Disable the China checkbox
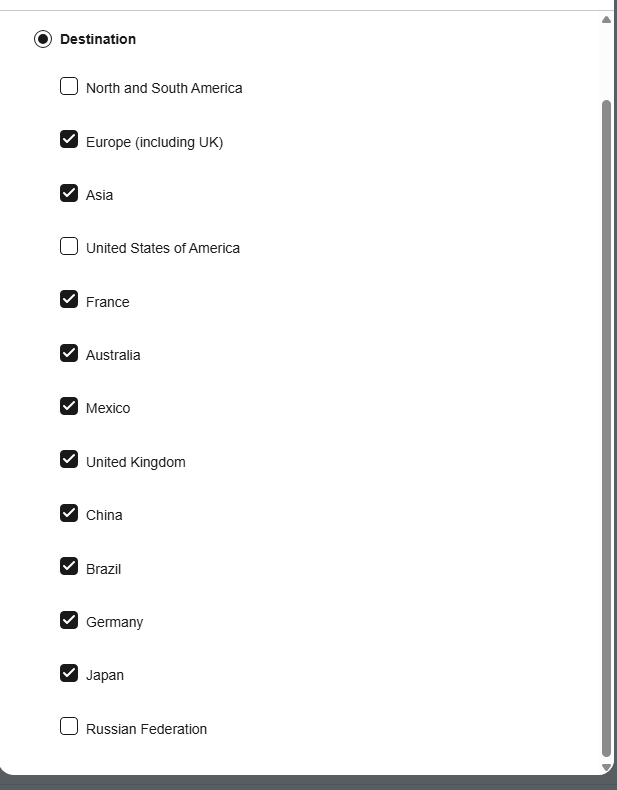This screenshot has width=617, height=790. point(69,513)
